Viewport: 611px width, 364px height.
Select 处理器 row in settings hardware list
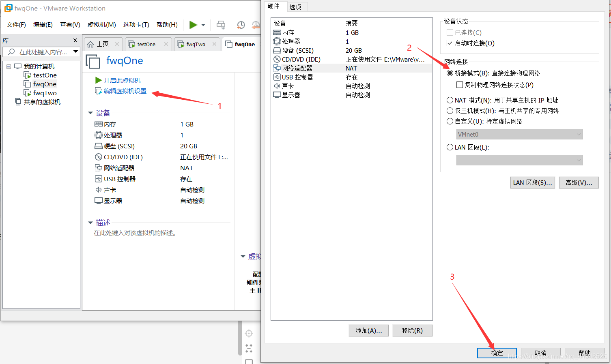coord(351,41)
